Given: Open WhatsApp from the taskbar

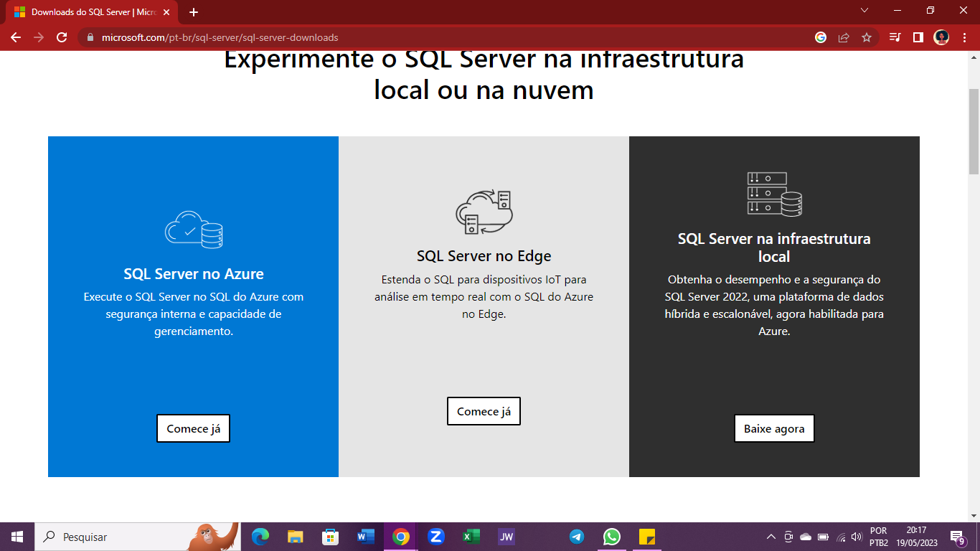Looking at the screenshot, I should tap(612, 537).
